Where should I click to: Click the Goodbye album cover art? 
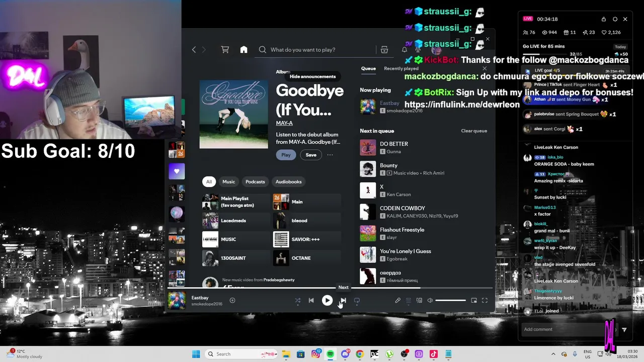(234, 114)
